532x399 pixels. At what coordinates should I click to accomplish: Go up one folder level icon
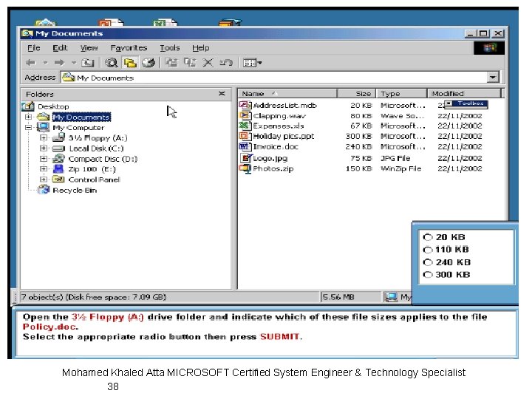[x=87, y=62]
